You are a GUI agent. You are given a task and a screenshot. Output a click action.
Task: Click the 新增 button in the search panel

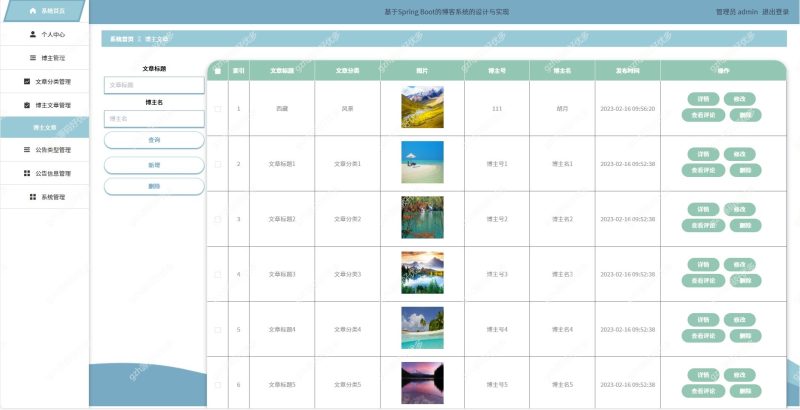tap(154, 165)
